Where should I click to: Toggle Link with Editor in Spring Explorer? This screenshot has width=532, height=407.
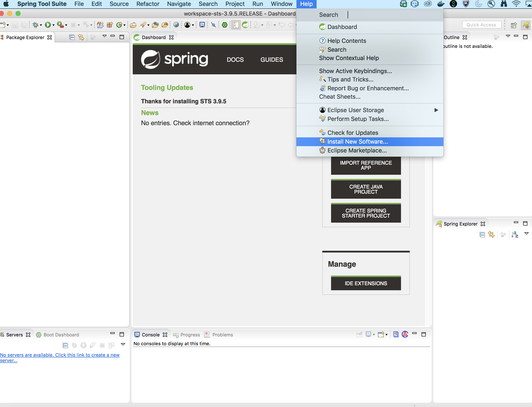491,235
